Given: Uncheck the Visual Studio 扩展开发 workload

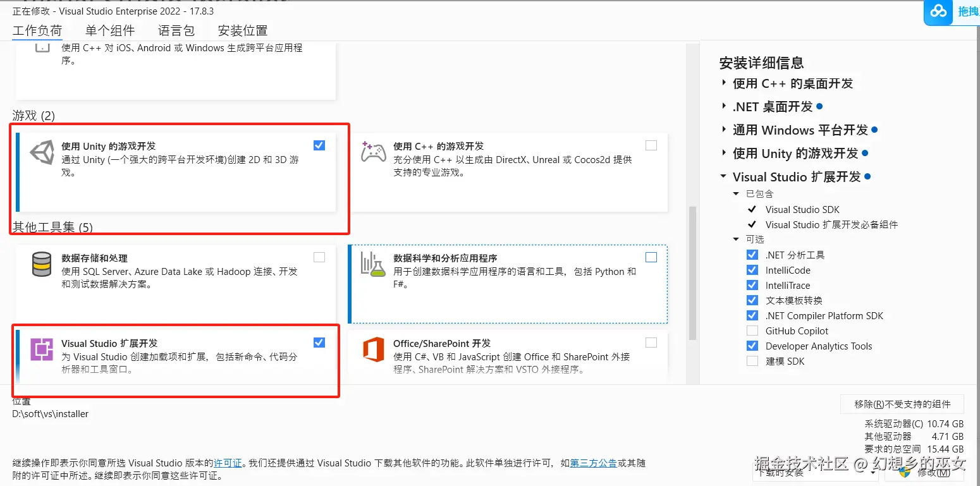Looking at the screenshot, I should [319, 343].
